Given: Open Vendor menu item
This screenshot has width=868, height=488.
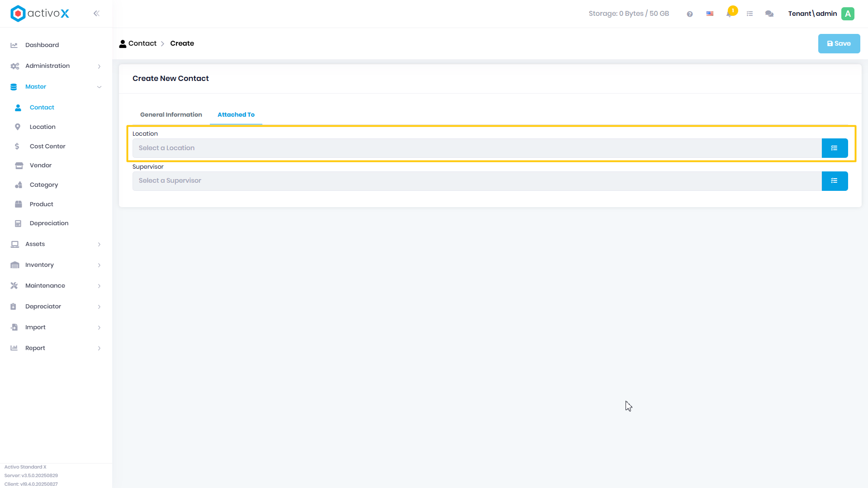Looking at the screenshot, I should tap(41, 166).
